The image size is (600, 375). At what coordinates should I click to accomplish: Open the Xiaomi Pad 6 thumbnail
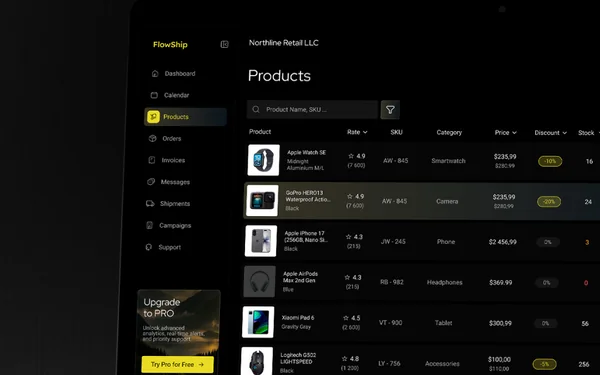[x=258, y=322]
